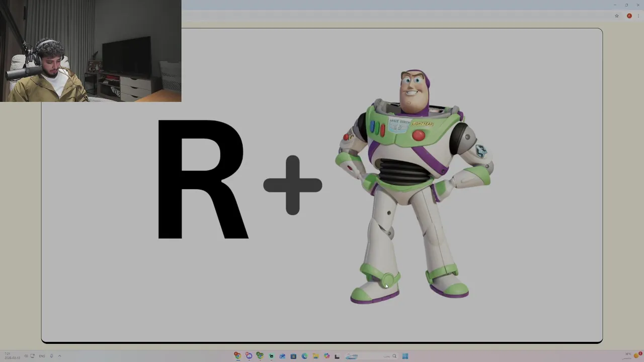Viewport: 644px width, 362px height.
Task: Open the clock and date flyout
Action: 12,356
